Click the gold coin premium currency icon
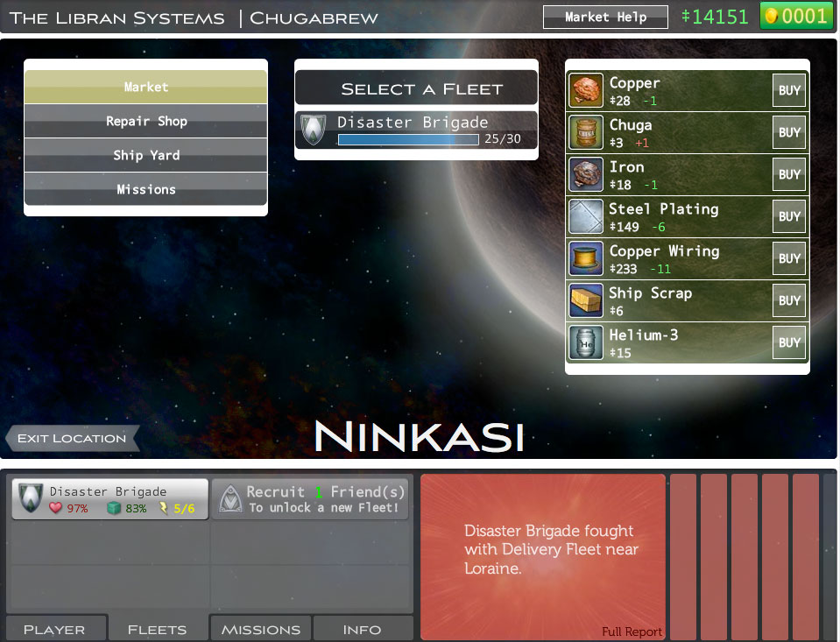This screenshot has height=642, width=840. (x=772, y=16)
